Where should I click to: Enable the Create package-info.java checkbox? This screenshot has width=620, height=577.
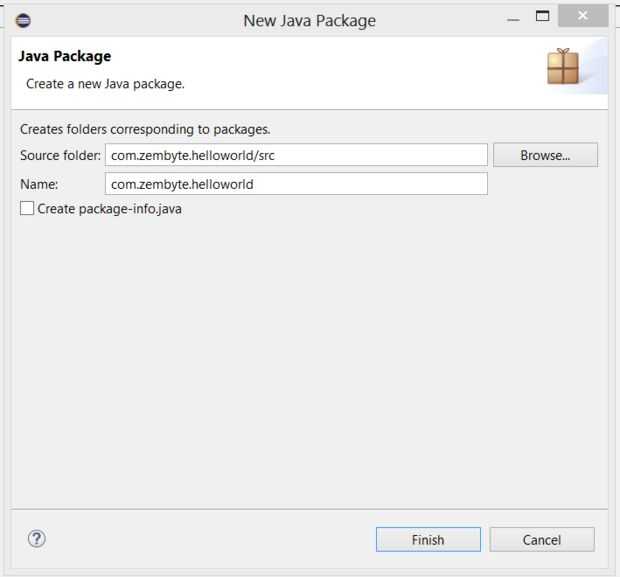[x=27, y=209]
